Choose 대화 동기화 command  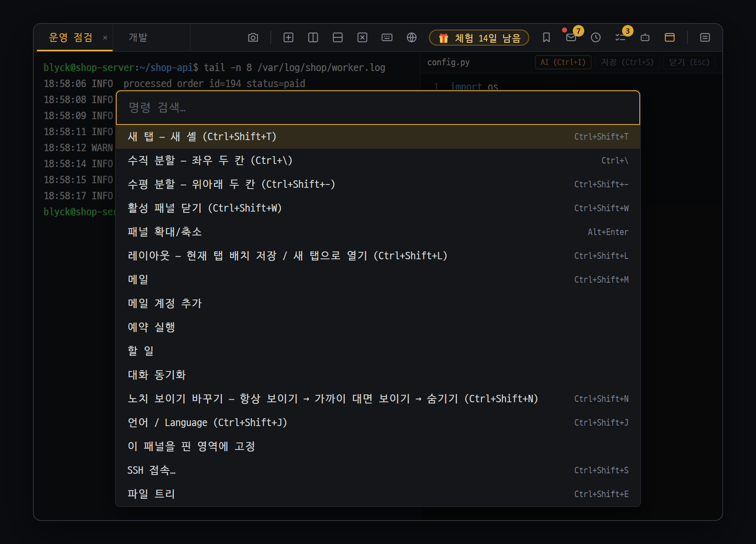tap(378, 375)
